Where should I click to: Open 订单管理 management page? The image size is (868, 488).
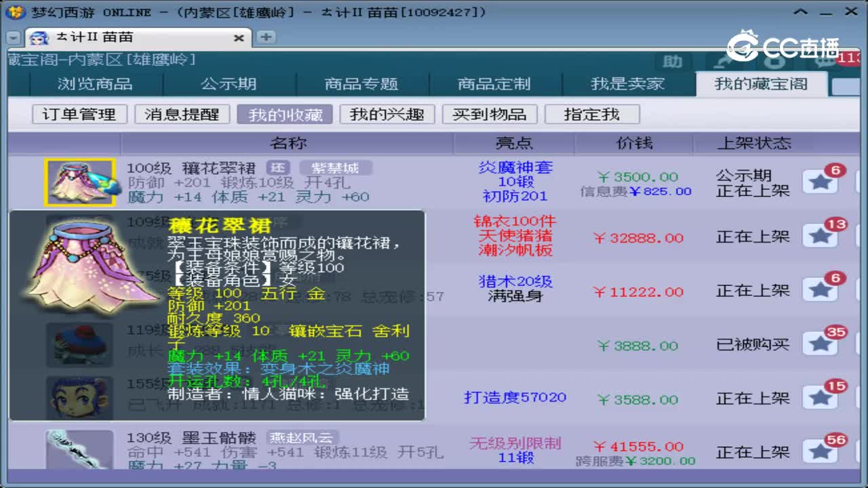click(x=81, y=114)
